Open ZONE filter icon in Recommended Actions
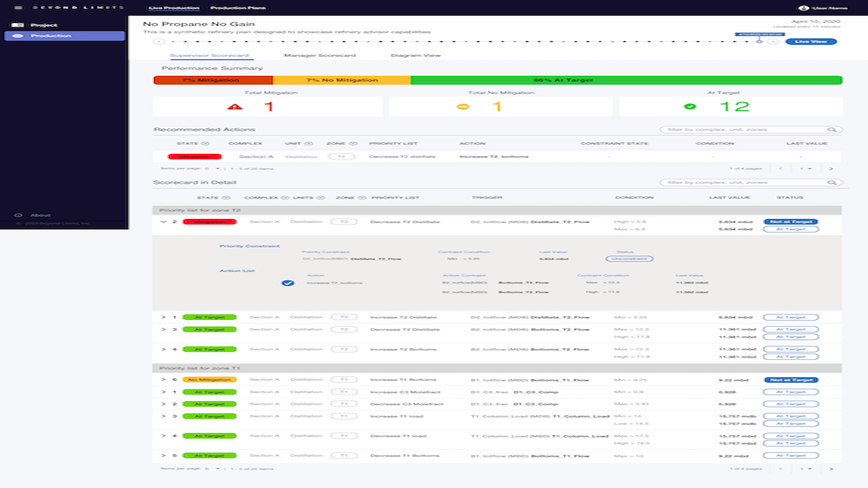868x488 pixels. click(354, 144)
